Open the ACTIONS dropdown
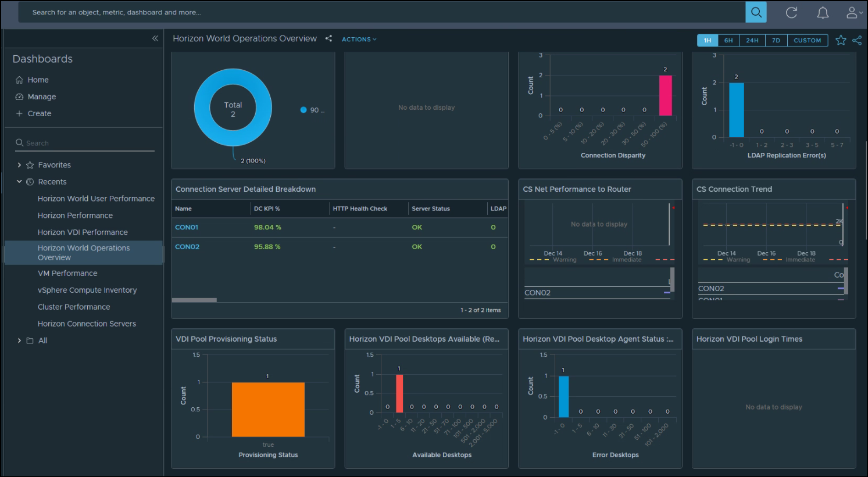Image resolution: width=868 pixels, height=477 pixels. click(x=358, y=39)
